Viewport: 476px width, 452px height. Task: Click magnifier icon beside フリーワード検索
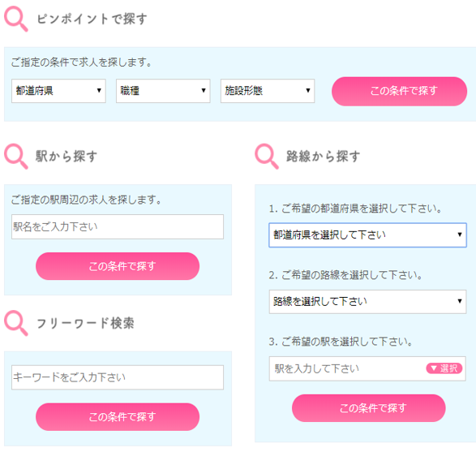tap(16, 323)
